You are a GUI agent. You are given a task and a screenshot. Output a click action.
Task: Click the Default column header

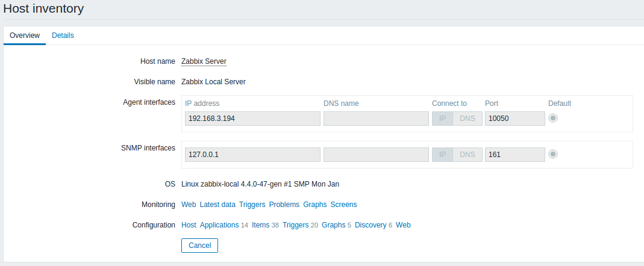[560, 104]
